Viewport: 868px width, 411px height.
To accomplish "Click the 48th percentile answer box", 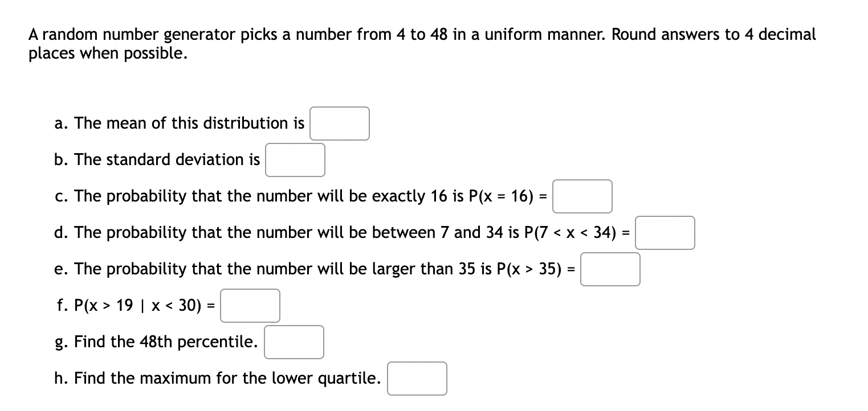I will pyautogui.click(x=294, y=342).
